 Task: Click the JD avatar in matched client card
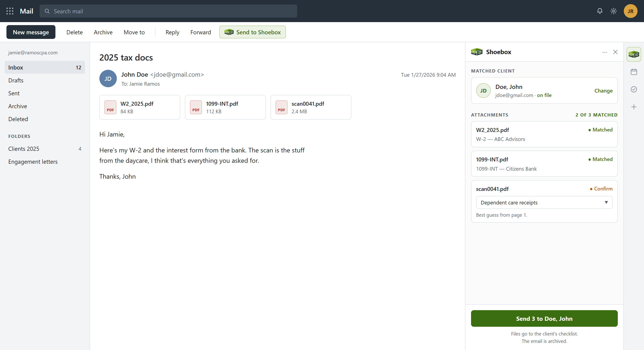(x=483, y=90)
